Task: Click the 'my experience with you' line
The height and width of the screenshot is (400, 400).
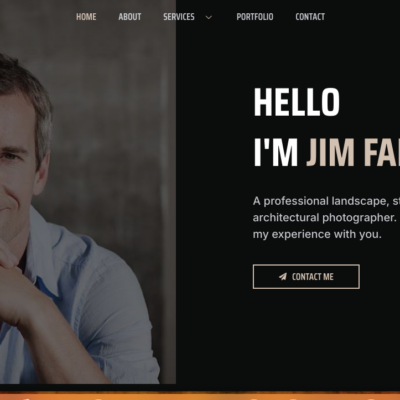Action: [x=317, y=234]
